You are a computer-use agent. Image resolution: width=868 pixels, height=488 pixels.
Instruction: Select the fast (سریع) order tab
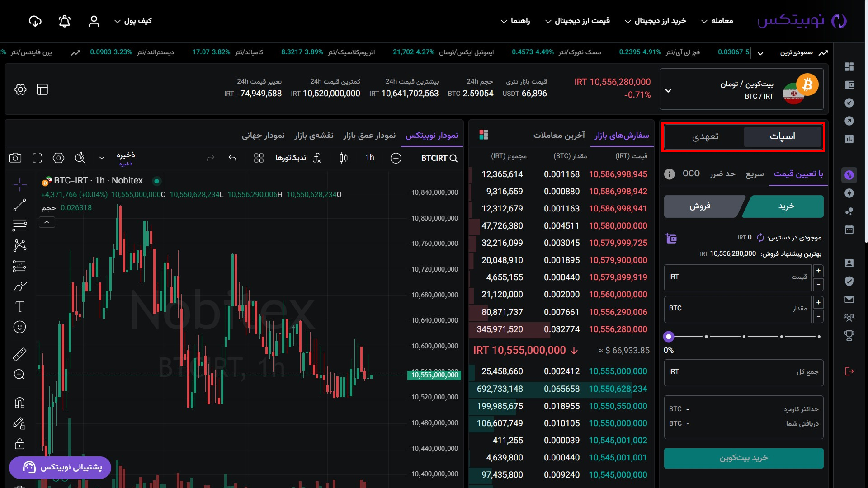click(755, 174)
